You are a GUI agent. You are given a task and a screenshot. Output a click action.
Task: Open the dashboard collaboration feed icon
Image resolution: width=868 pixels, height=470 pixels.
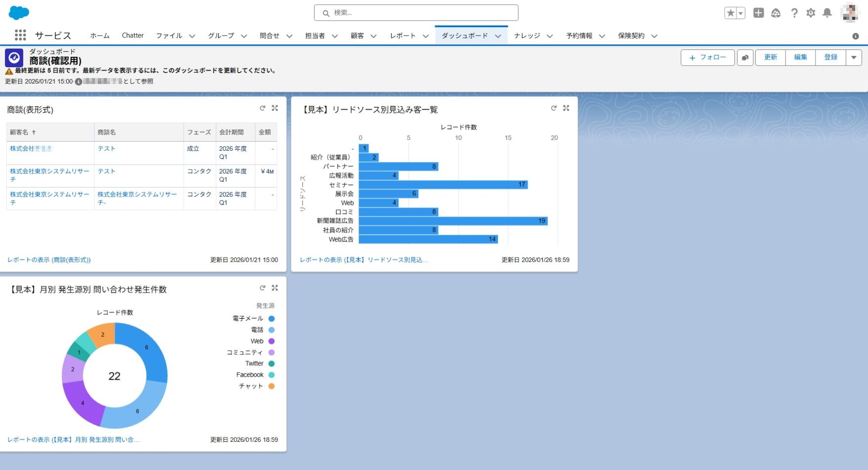coord(745,57)
